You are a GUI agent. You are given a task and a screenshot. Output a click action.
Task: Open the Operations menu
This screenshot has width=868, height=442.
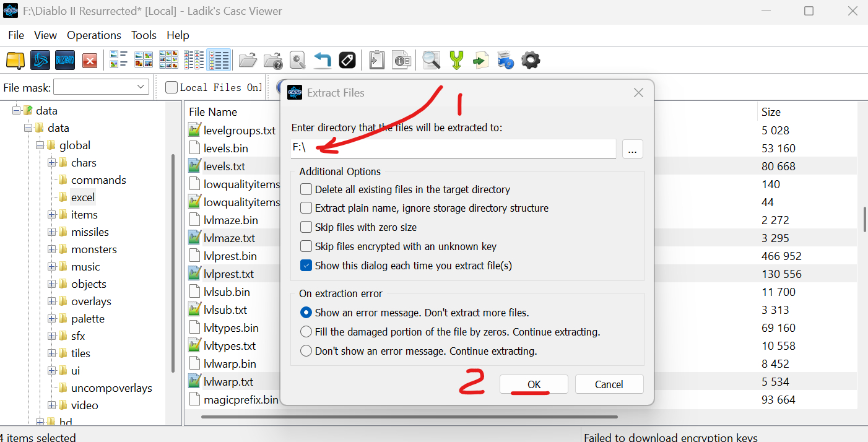coord(94,35)
